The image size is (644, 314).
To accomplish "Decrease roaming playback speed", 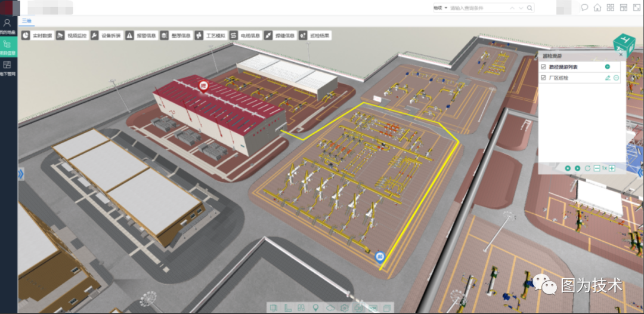I will coord(597,168).
